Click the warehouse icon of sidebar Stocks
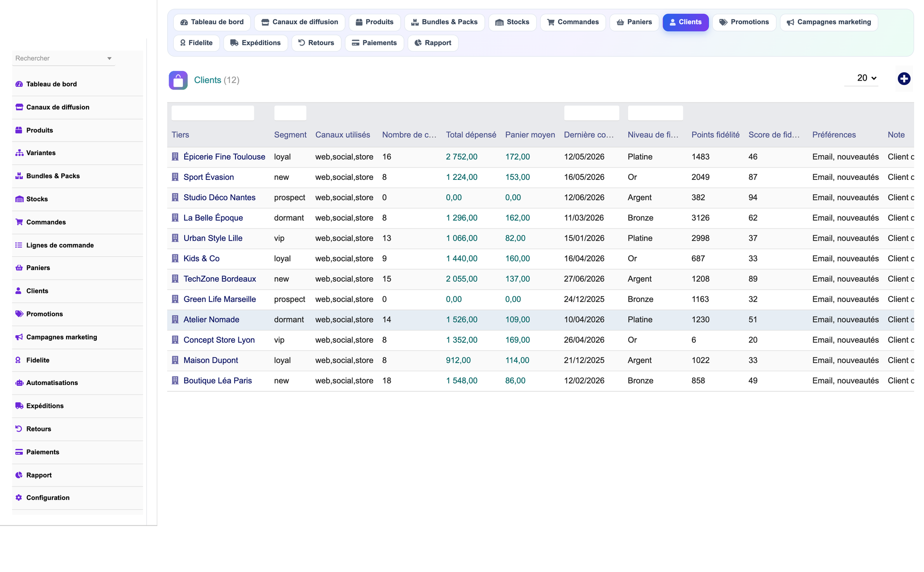 point(19,199)
